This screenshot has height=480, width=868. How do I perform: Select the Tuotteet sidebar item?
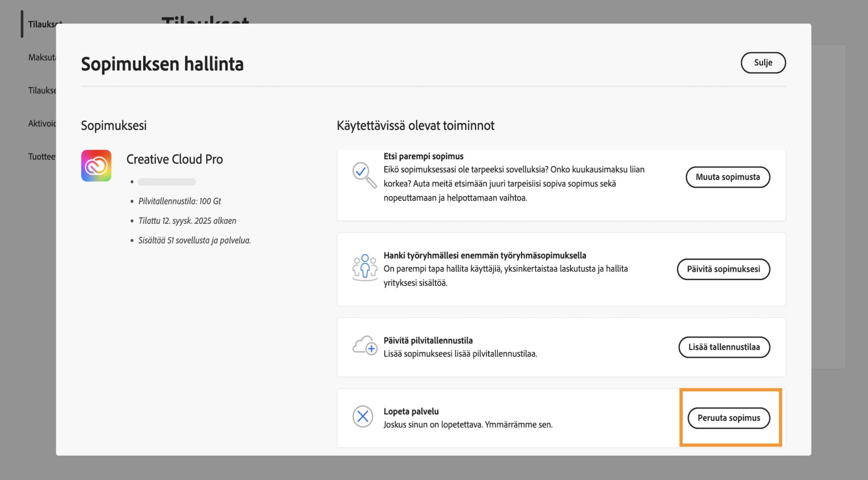pos(42,157)
